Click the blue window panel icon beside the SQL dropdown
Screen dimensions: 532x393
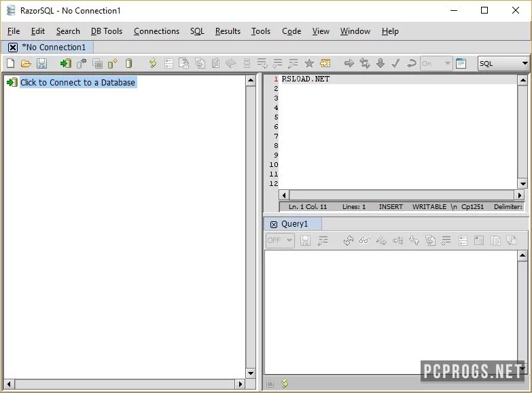click(x=461, y=63)
